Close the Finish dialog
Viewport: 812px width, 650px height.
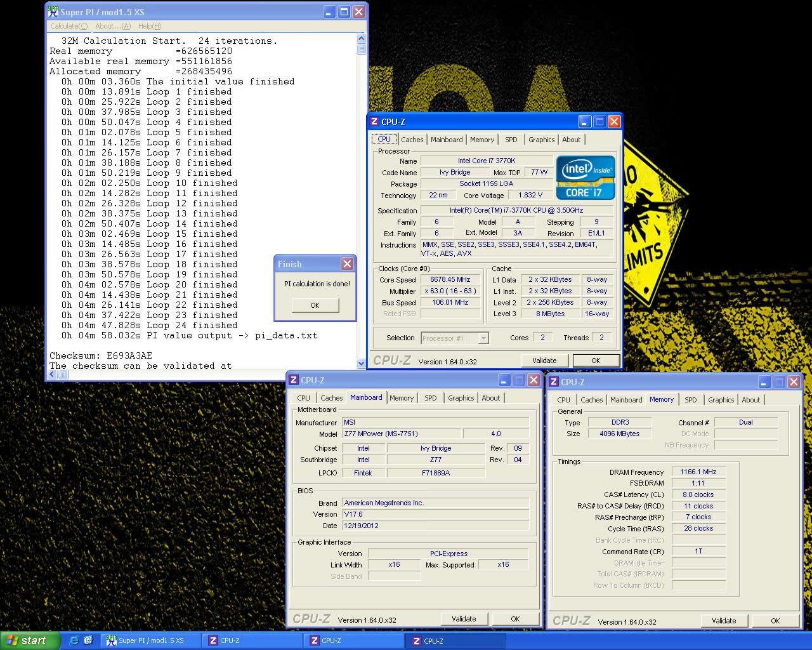[347, 263]
